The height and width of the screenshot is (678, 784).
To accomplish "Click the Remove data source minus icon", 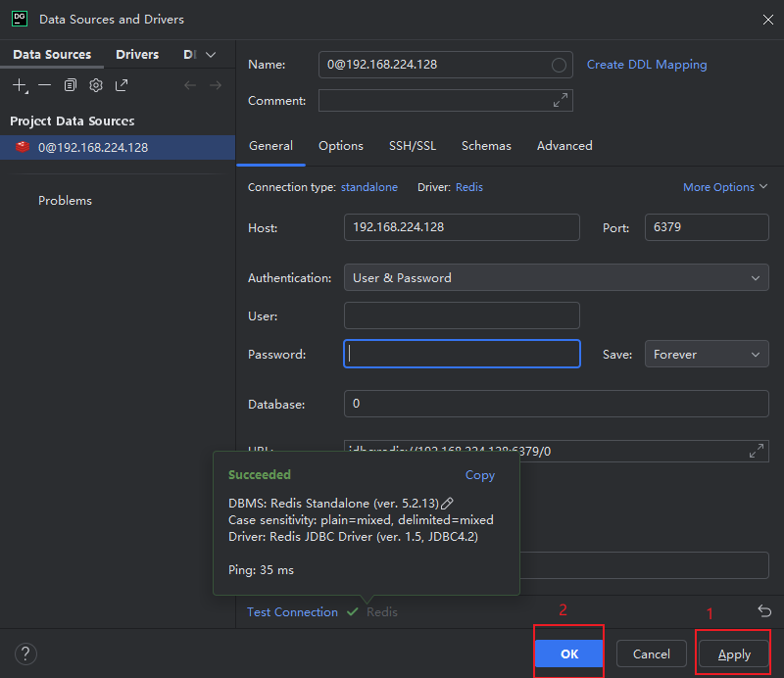I will tap(44, 85).
